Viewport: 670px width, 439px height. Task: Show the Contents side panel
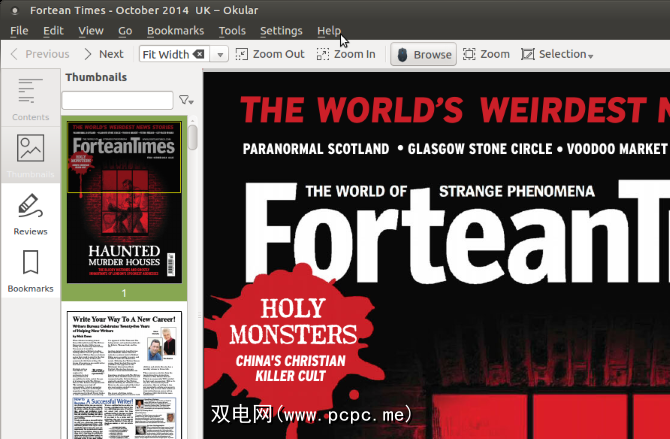point(30,98)
